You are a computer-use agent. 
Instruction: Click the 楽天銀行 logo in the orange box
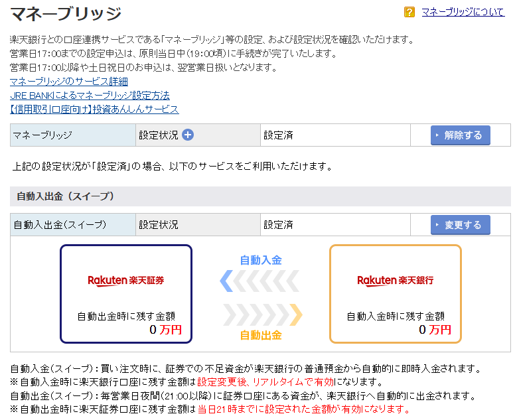396,281
